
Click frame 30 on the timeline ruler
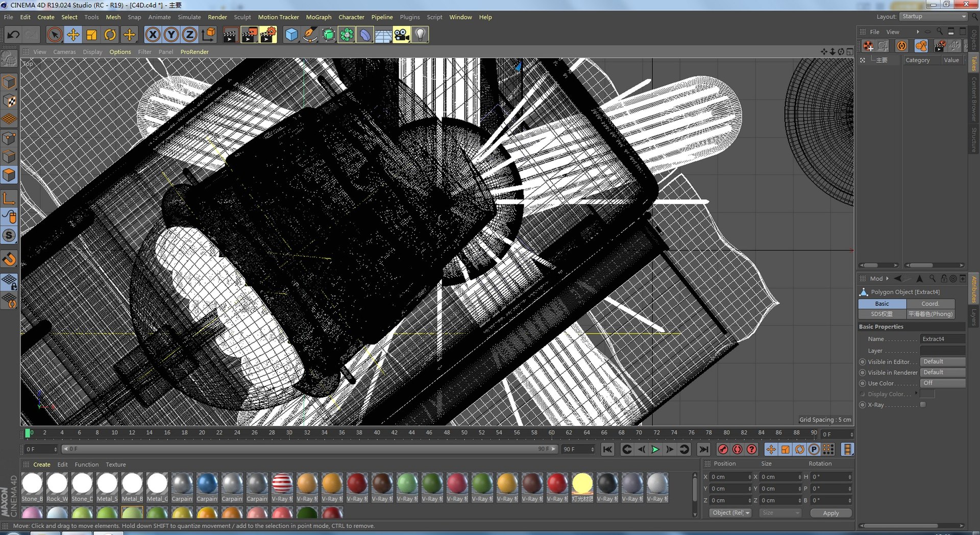(289, 432)
